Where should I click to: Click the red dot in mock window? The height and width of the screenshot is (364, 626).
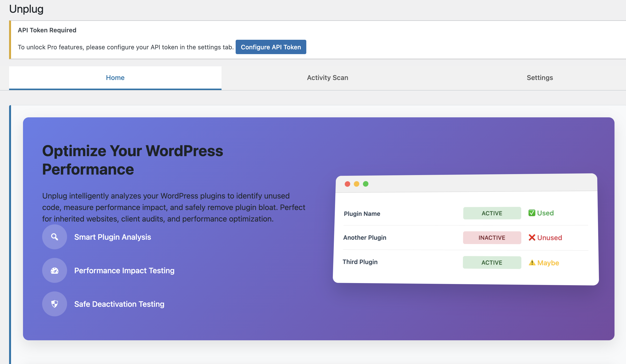click(x=347, y=184)
